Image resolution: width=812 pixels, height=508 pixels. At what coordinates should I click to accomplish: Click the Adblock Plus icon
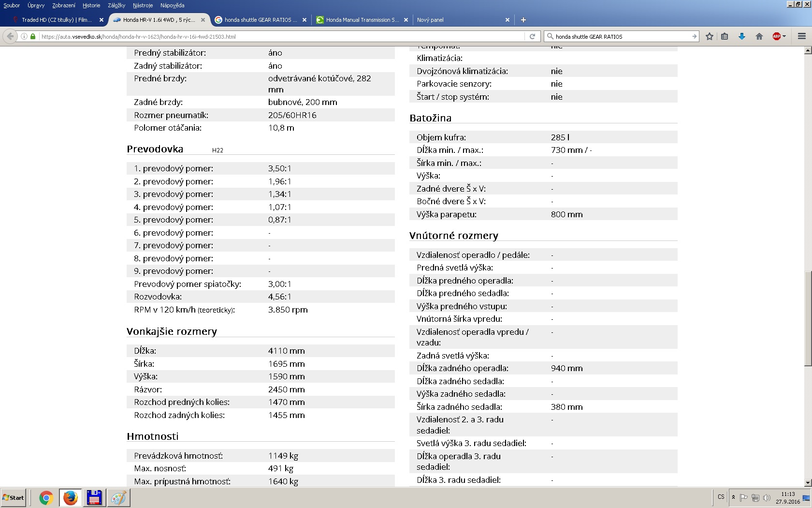[x=776, y=36]
